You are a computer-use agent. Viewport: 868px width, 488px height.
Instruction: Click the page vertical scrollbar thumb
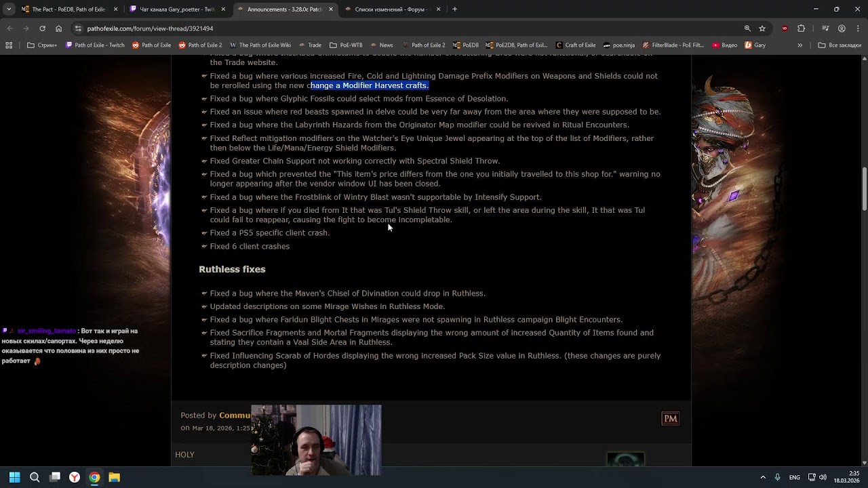(x=864, y=188)
